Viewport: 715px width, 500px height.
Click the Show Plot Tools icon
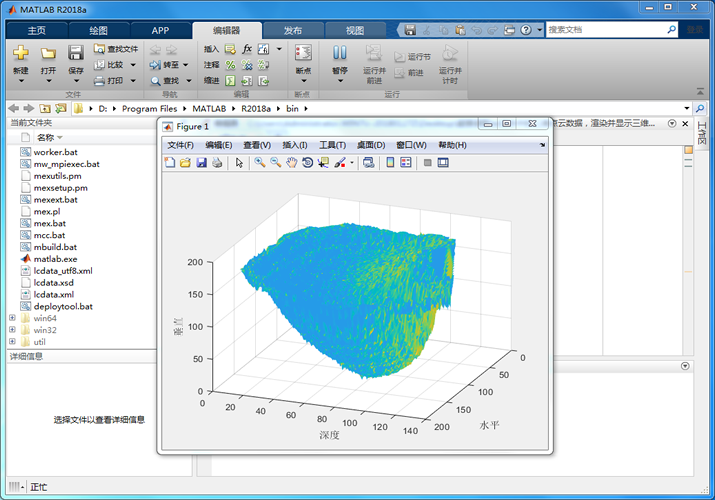click(443, 163)
